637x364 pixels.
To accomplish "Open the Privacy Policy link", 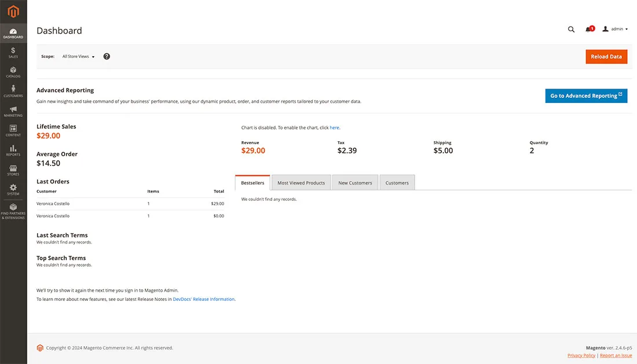I will click(581, 355).
